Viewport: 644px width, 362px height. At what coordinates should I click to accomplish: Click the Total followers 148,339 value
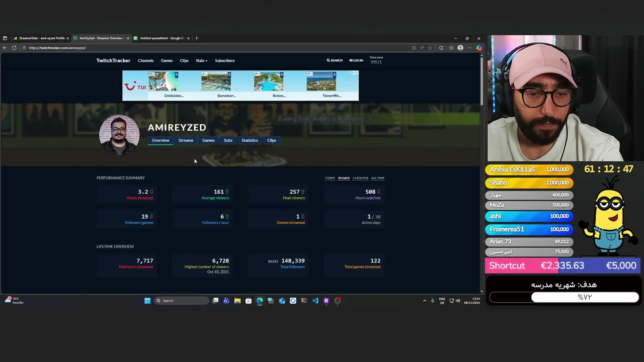click(293, 260)
